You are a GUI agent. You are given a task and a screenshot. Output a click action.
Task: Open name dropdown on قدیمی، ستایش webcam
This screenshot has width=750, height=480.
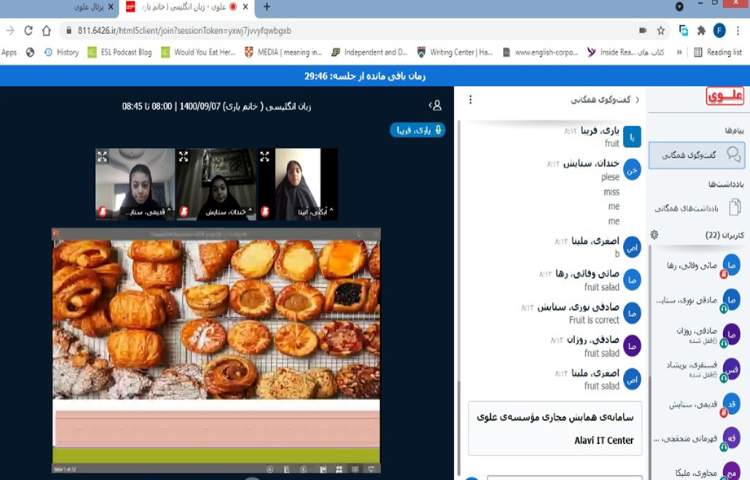tap(145, 212)
